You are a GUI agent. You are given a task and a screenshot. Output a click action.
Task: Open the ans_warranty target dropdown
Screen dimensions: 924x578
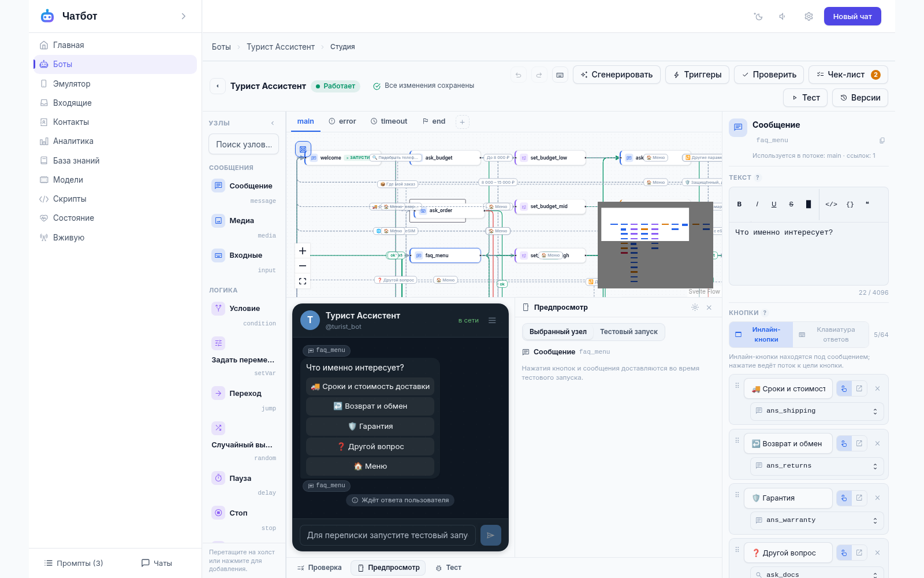817,520
